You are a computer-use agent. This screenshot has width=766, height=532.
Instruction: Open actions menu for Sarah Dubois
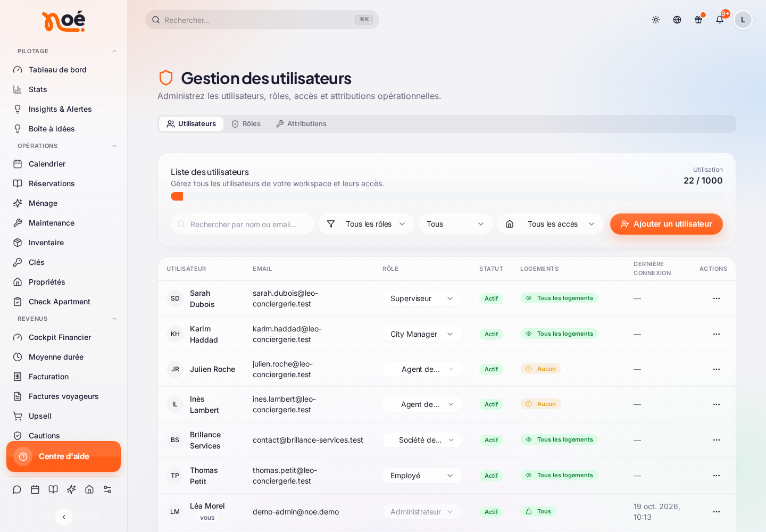[x=717, y=298]
